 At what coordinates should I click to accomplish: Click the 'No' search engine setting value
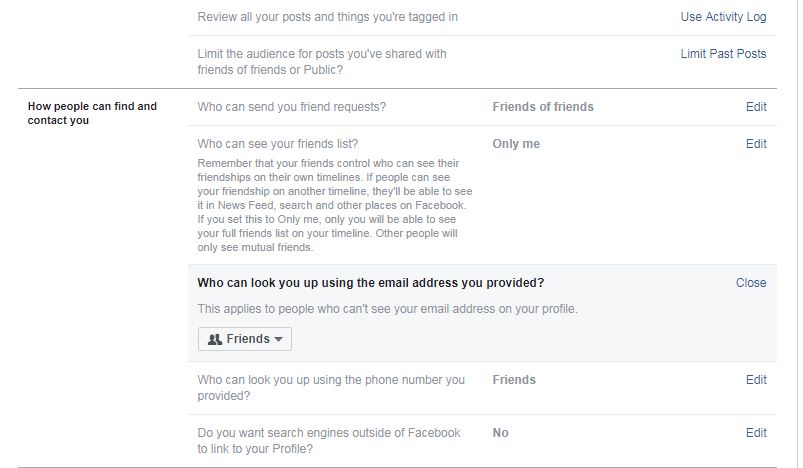click(x=500, y=433)
